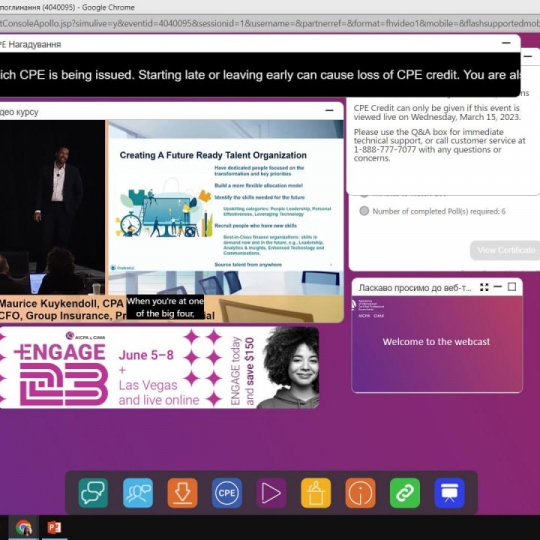
Task: Open the blue CPE widget icon
Action: click(x=227, y=493)
